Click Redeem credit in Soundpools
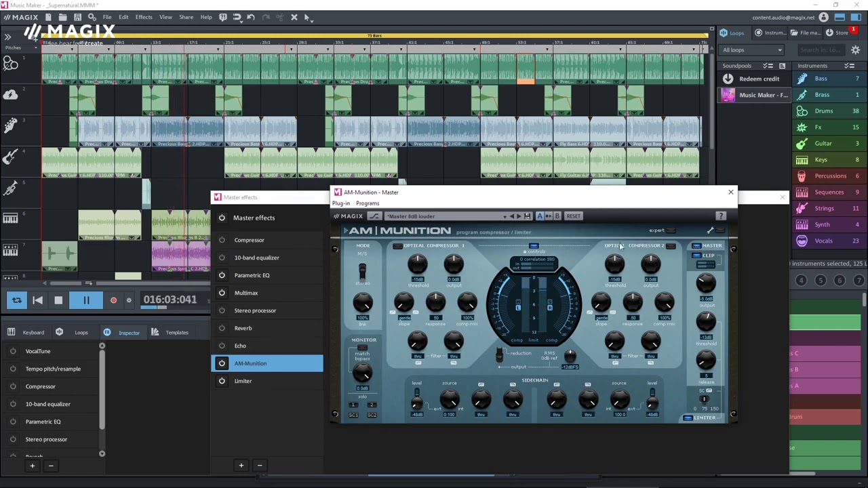 point(754,79)
